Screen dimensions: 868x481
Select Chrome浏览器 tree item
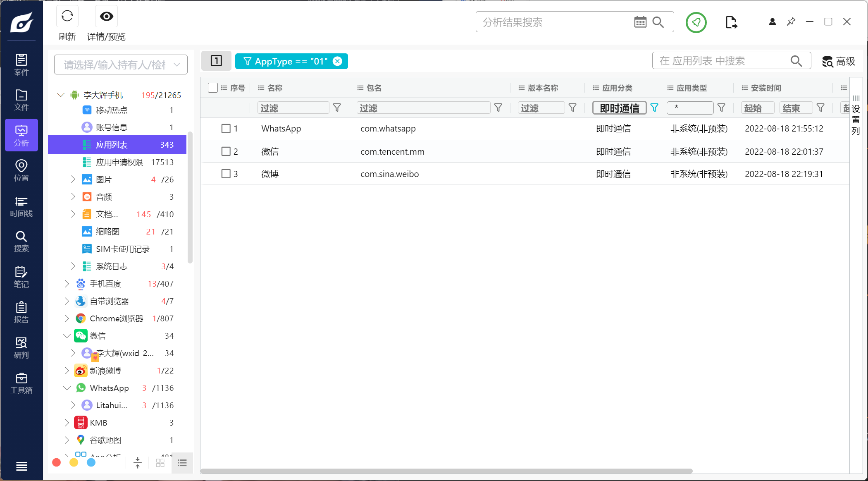point(116,318)
